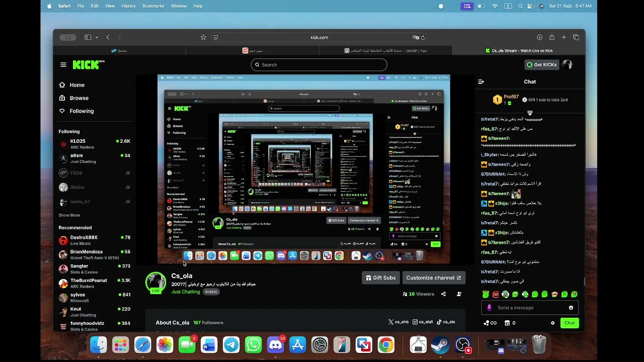644x362 pixels.
Task: Open the emoji picker in message box
Action: point(571,308)
